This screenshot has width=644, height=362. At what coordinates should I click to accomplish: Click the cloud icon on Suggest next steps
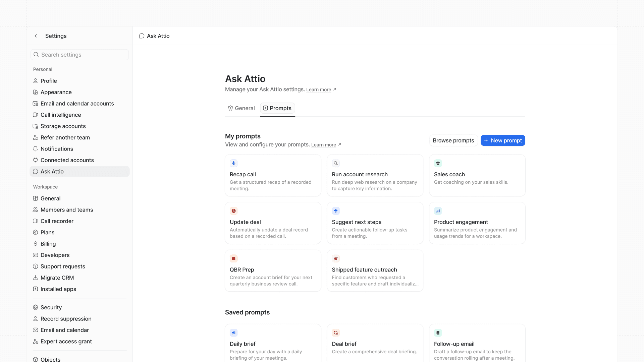click(x=336, y=211)
